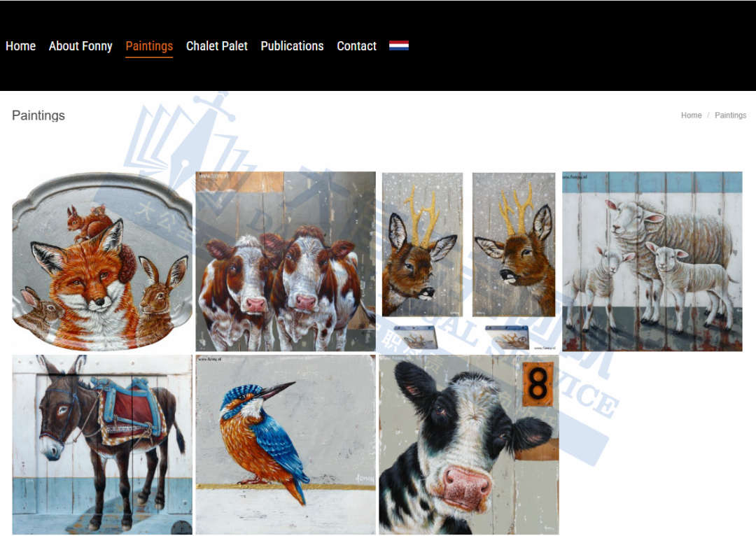Open Publications in the navigation bar
Image resolution: width=756 pixels, height=536 pixels.
[x=292, y=45]
